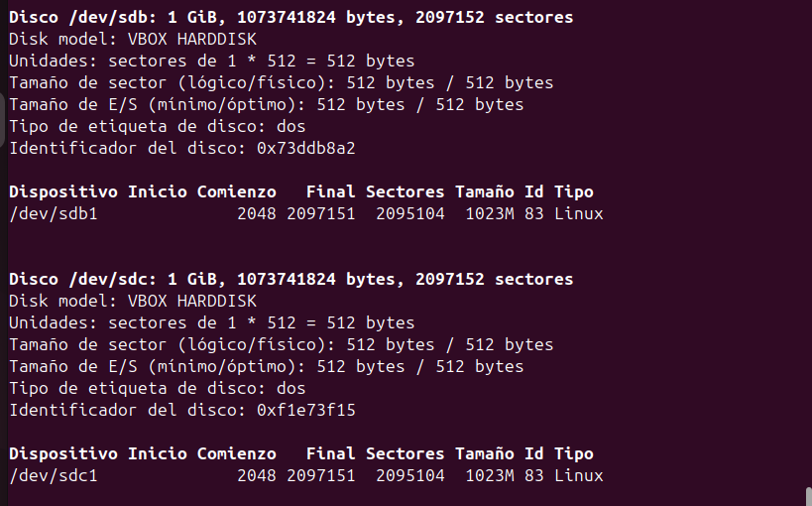This screenshot has width=812, height=506.
Task: Click the terminal scrollbar thumb
Action: [807, 495]
